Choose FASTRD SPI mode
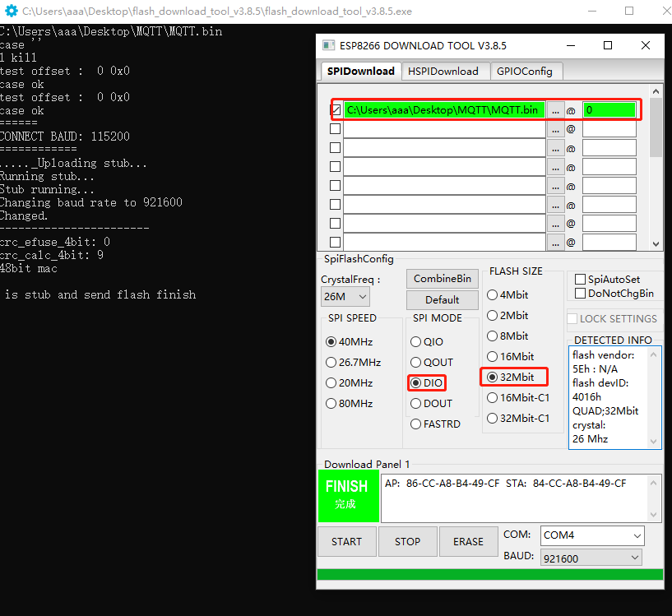The height and width of the screenshot is (616, 672). pos(435,424)
